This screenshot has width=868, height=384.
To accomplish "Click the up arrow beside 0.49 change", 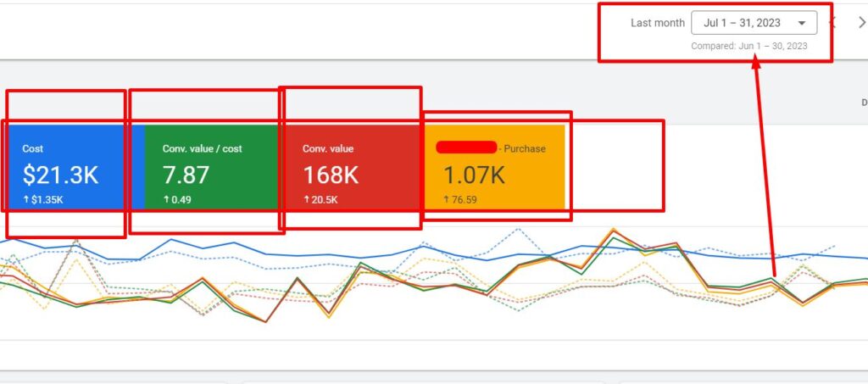I will pyautogui.click(x=166, y=200).
